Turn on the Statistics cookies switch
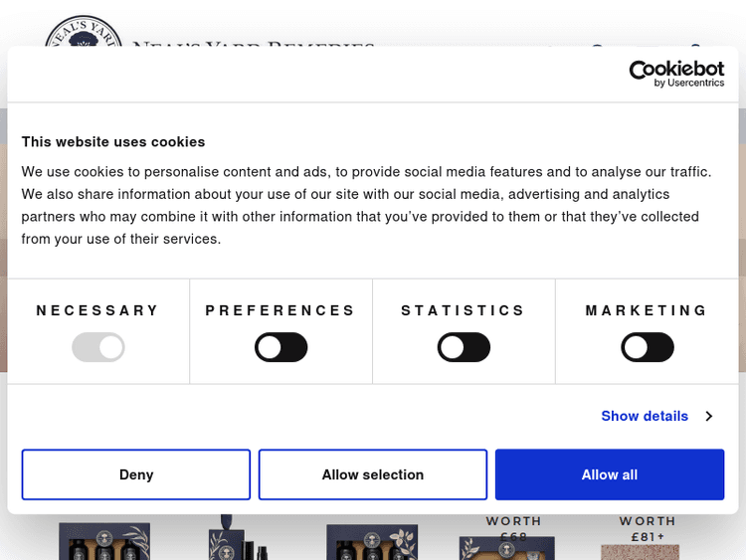Image resolution: width=746 pixels, height=560 pixels. (465, 347)
